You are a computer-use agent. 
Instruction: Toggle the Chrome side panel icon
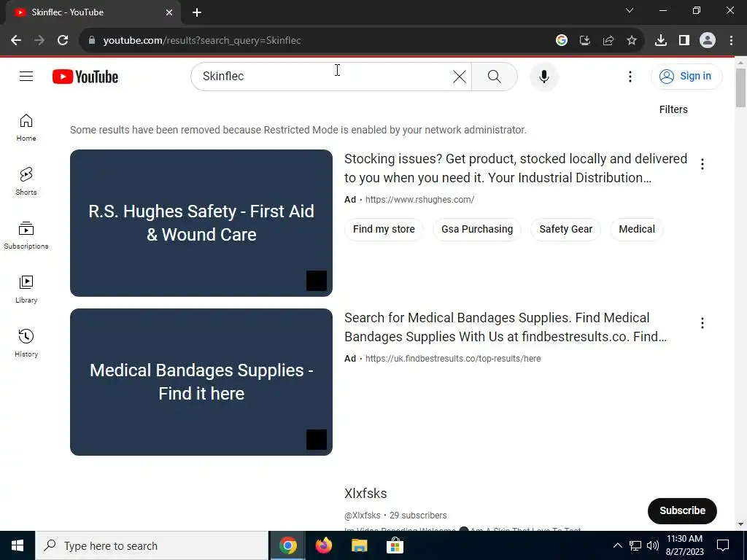click(684, 41)
